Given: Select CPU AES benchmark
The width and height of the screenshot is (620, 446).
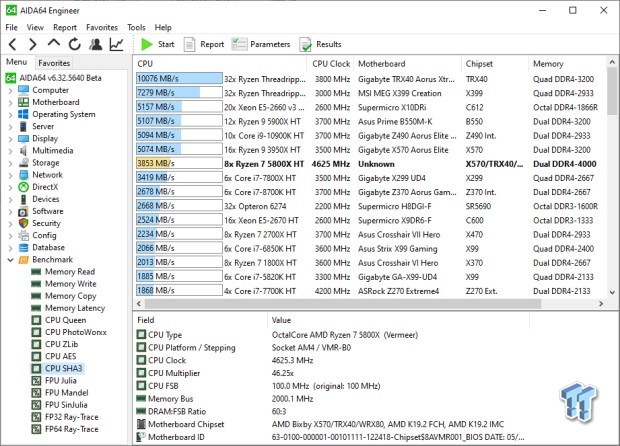Looking at the screenshot, I should [x=60, y=356].
